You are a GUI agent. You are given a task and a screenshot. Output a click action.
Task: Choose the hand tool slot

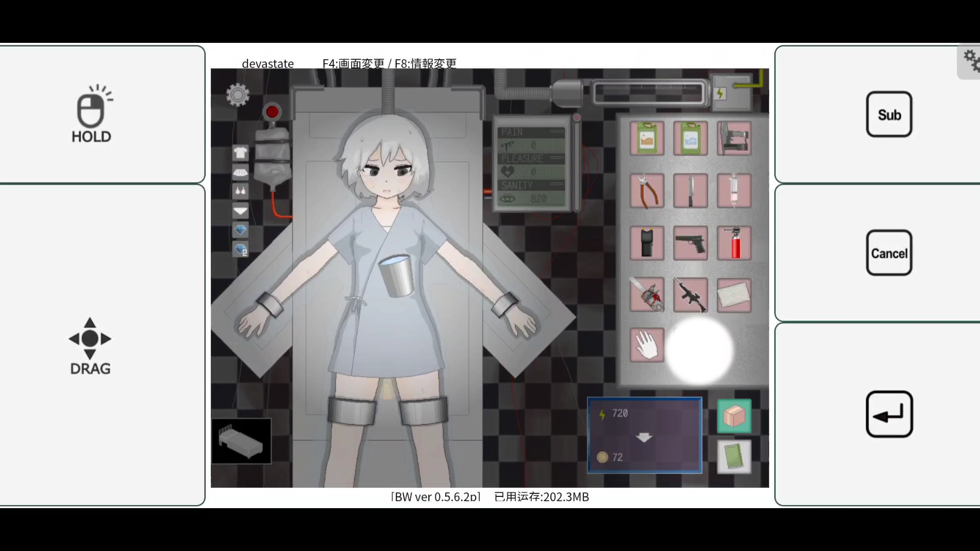pyautogui.click(x=647, y=345)
